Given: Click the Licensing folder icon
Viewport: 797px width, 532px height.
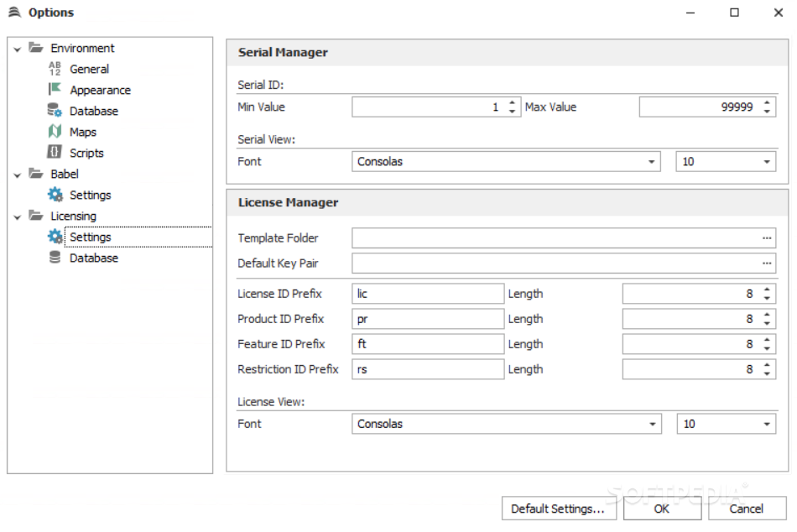Looking at the screenshot, I should pyautogui.click(x=35, y=216).
